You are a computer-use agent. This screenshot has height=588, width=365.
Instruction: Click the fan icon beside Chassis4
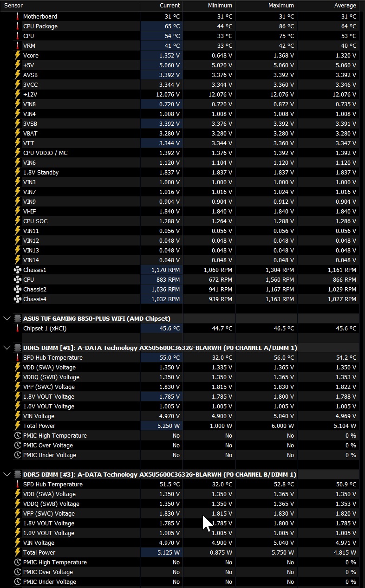pyautogui.click(x=18, y=299)
